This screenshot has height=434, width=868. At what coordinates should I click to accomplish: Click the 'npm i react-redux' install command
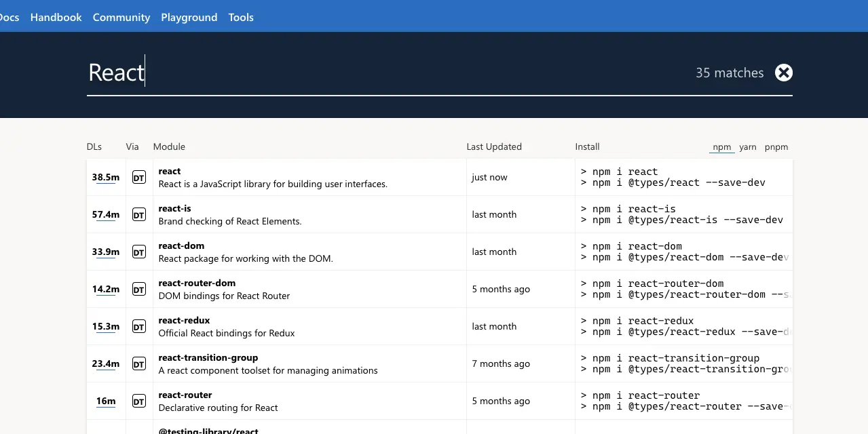637,321
